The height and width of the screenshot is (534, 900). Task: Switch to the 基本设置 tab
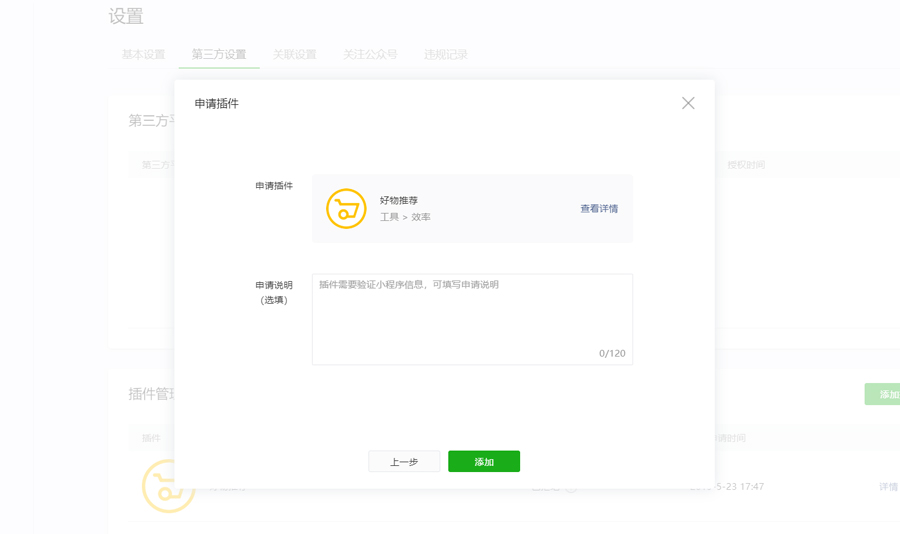[143, 55]
